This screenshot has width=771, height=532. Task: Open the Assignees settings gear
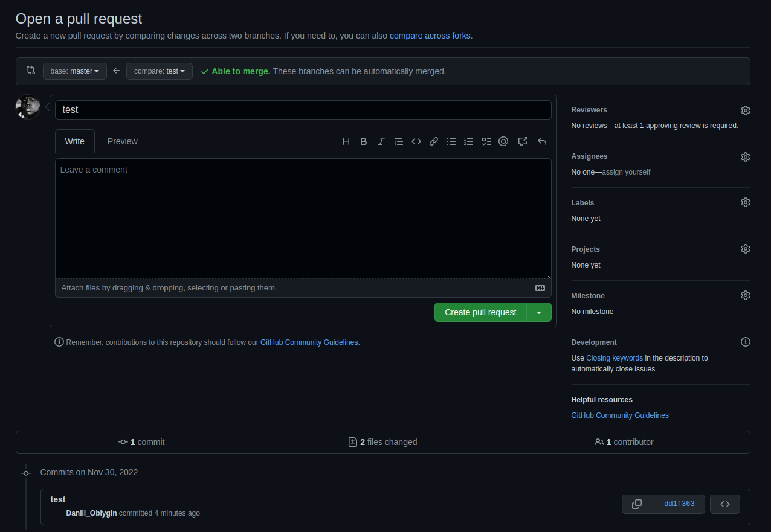[x=746, y=157]
